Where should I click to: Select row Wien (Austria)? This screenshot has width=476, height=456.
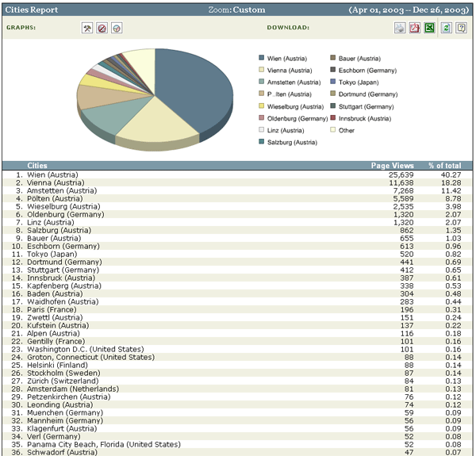coord(237,174)
